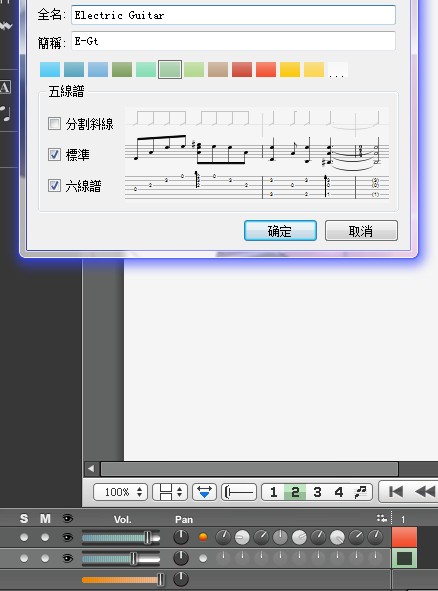The height and width of the screenshot is (591, 438).
Task: Confirm with the 确定 button
Action: pyautogui.click(x=280, y=230)
